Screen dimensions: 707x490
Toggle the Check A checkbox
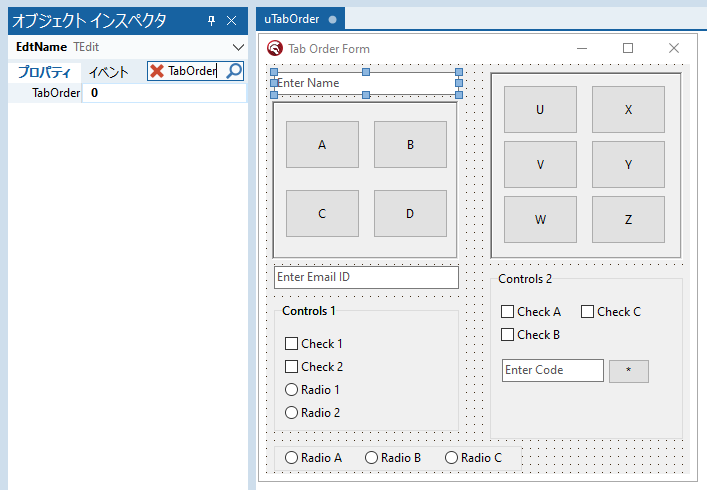pyautogui.click(x=507, y=312)
